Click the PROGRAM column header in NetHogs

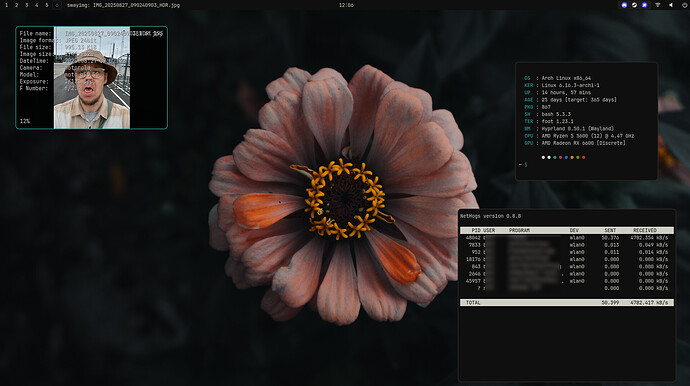(519, 230)
